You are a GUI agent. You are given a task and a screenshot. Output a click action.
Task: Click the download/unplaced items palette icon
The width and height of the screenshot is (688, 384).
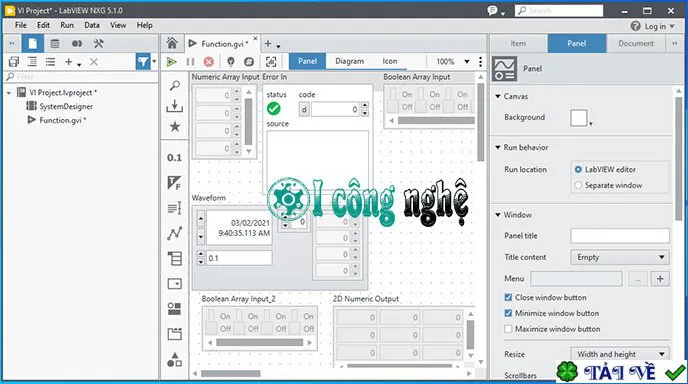175,106
